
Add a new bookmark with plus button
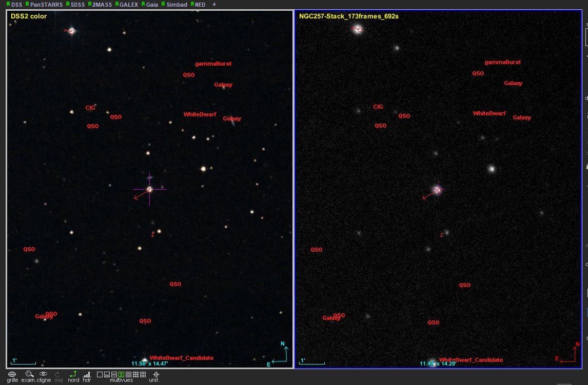point(214,5)
